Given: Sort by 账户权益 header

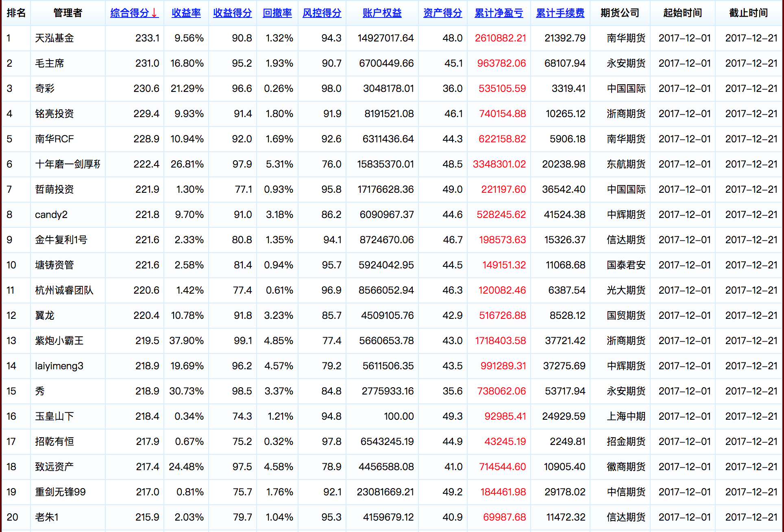Looking at the screenshot, I should [382, 13].
